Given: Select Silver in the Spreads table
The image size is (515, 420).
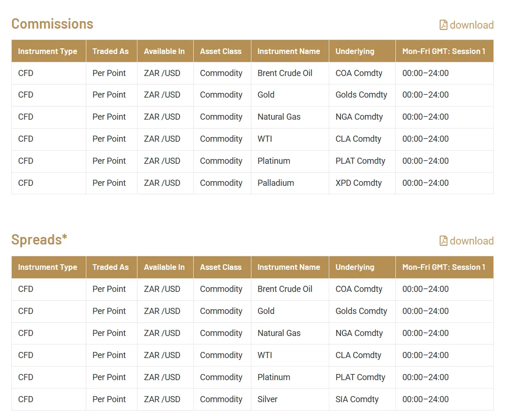Looking at the screenshot, I should [267, 399].
